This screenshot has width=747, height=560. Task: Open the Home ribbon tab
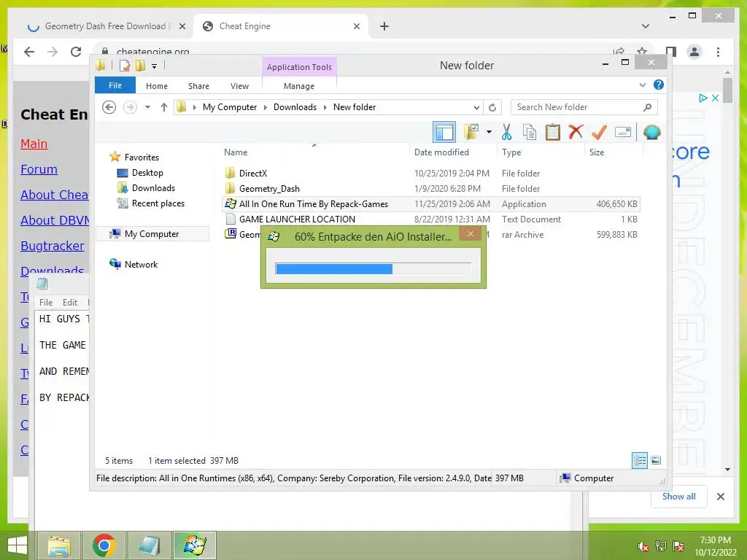[157, 86]
